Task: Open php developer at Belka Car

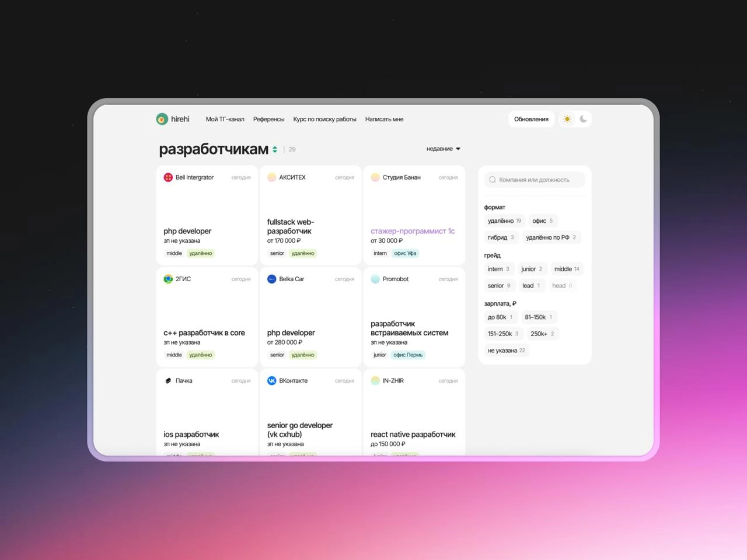Action: (x=291, y=332)
